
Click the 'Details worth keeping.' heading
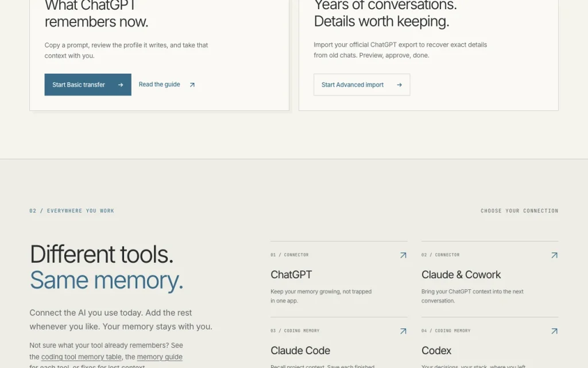(x=381, y=21)
